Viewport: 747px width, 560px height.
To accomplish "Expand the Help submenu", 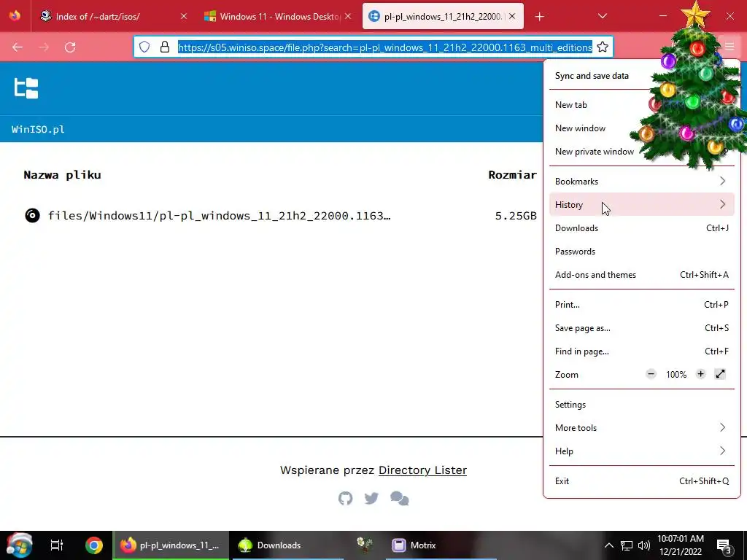I will (642, 451).
